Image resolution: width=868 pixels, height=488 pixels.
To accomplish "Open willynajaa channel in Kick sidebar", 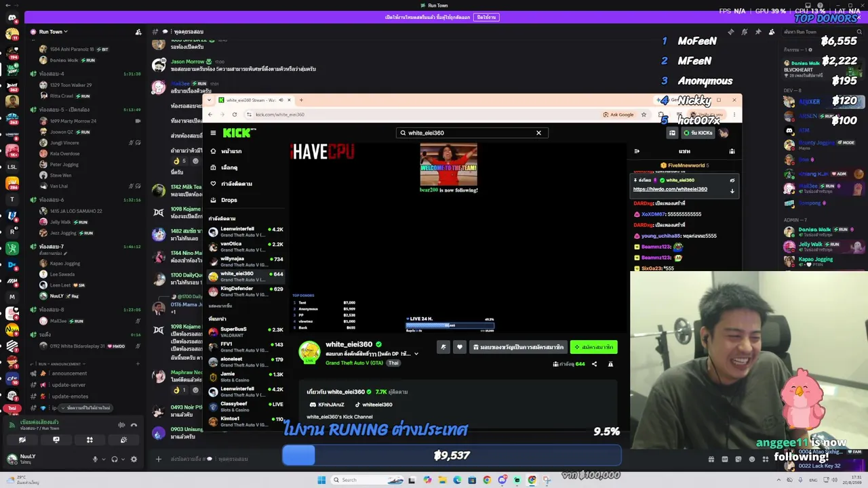I will [x=246, y=262].
